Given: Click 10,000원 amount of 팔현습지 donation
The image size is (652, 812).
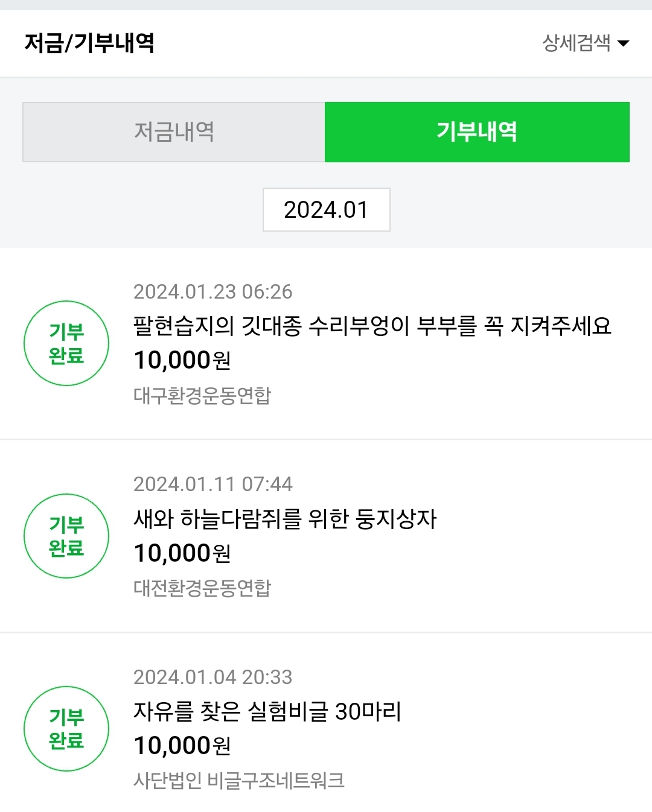Looking at the screenshot, I should [x=182, y=360].
